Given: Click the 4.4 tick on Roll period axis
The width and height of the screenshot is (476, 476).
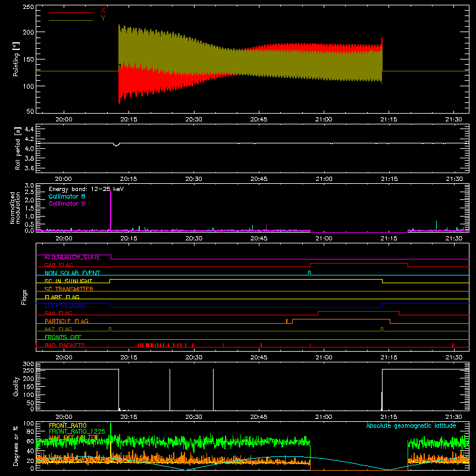Looking at the screenshot, I should tap(29, 129).
